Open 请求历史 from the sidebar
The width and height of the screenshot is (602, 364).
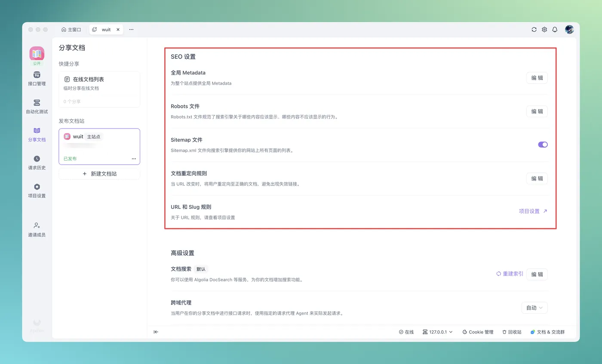tap(37, 163)
